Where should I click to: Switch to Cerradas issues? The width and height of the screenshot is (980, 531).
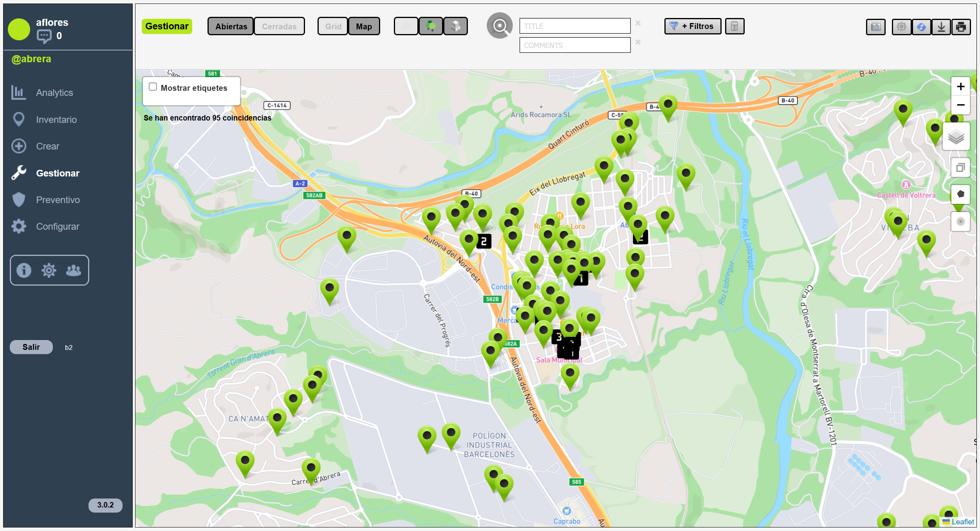(x=279, y=27)
